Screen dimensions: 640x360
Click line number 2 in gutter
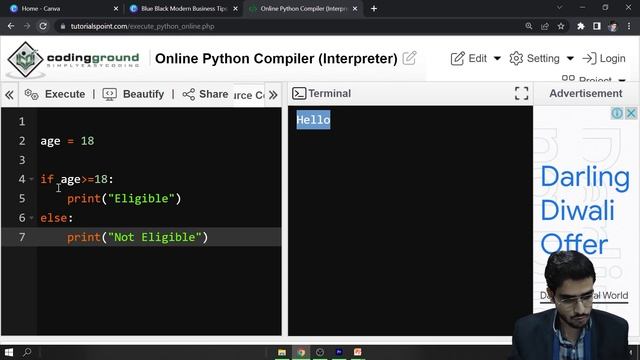click(x=22, y=141)
